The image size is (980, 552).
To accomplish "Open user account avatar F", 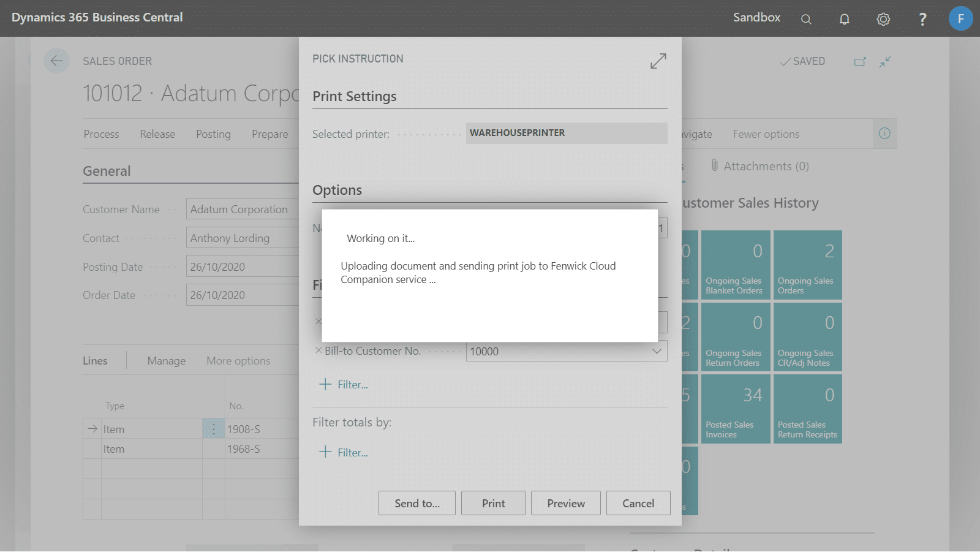I will coord(960,18).
